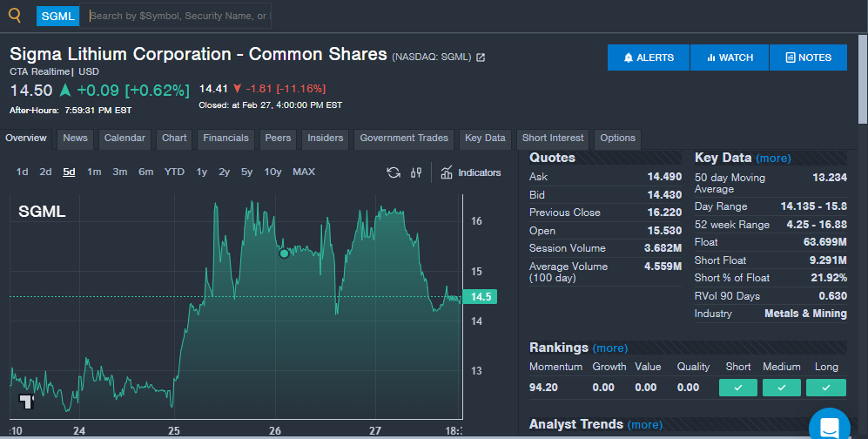Click the Momentum value 94.20
The width and height of the screenshot is (868, 439).
[543, 388]
